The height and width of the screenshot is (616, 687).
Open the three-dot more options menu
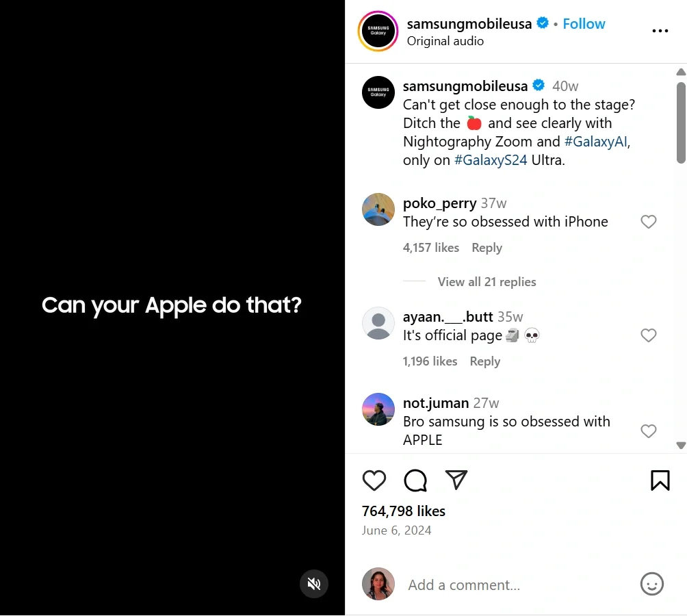click(660, 31)
